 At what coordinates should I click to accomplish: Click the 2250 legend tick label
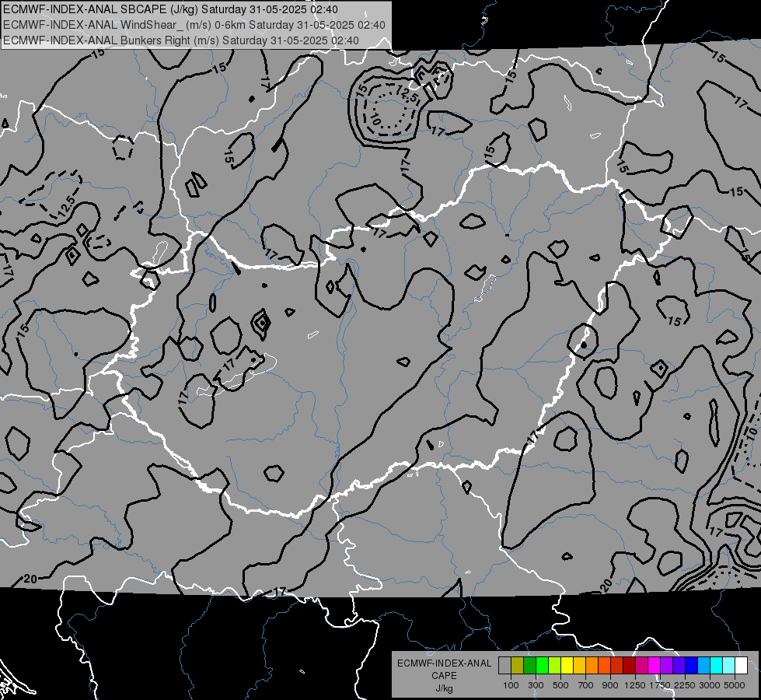tap(685, 685)
